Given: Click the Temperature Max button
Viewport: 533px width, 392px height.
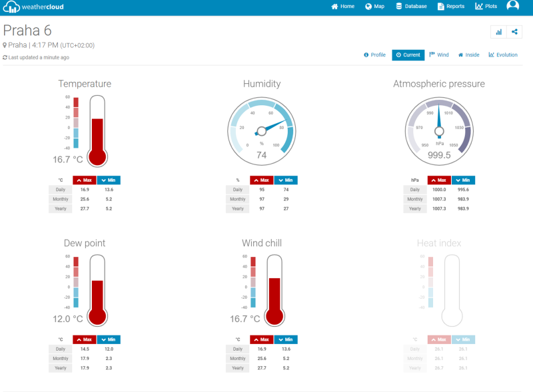Looking at the screenshot, I should [x=84, y=180].
